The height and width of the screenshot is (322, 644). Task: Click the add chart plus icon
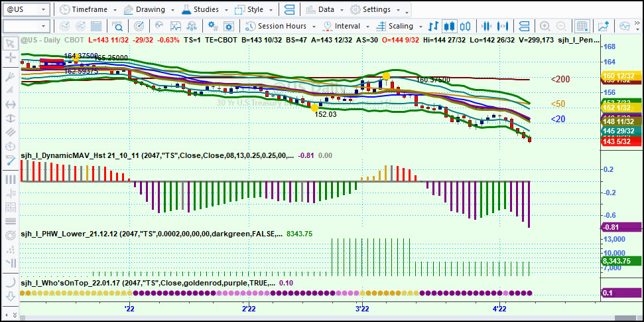click(604, 27)
